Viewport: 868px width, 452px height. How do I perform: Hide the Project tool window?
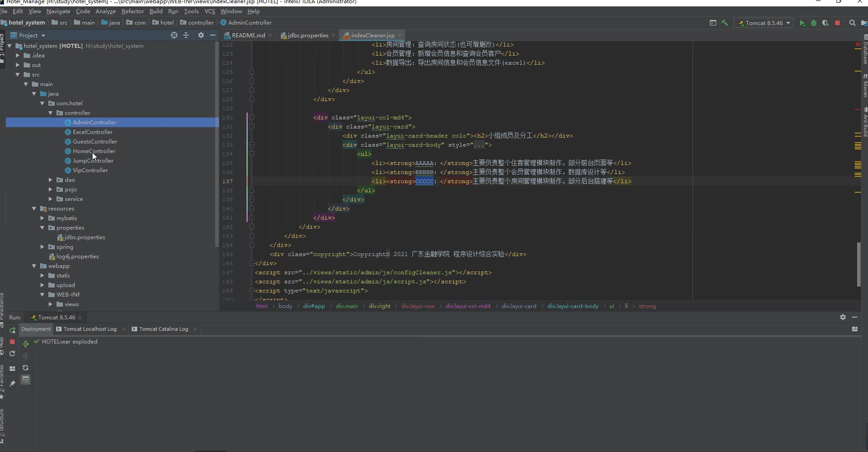[x=212, y=35]
